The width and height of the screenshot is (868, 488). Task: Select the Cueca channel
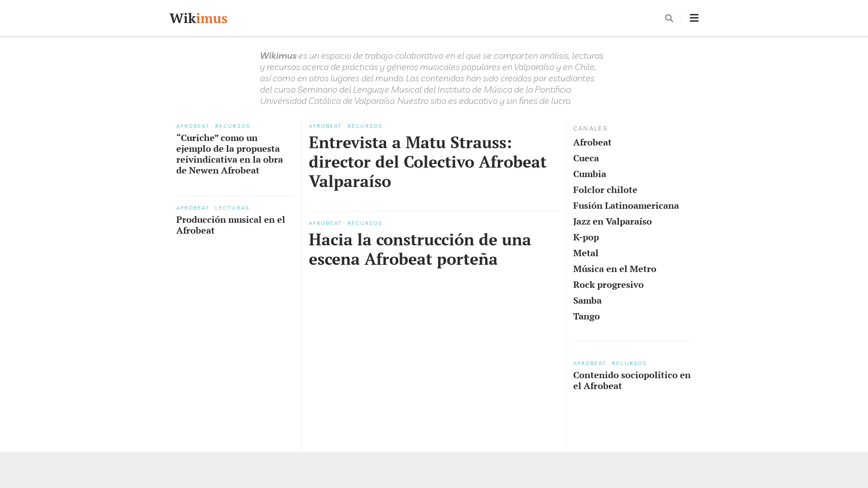pos(586,158)
